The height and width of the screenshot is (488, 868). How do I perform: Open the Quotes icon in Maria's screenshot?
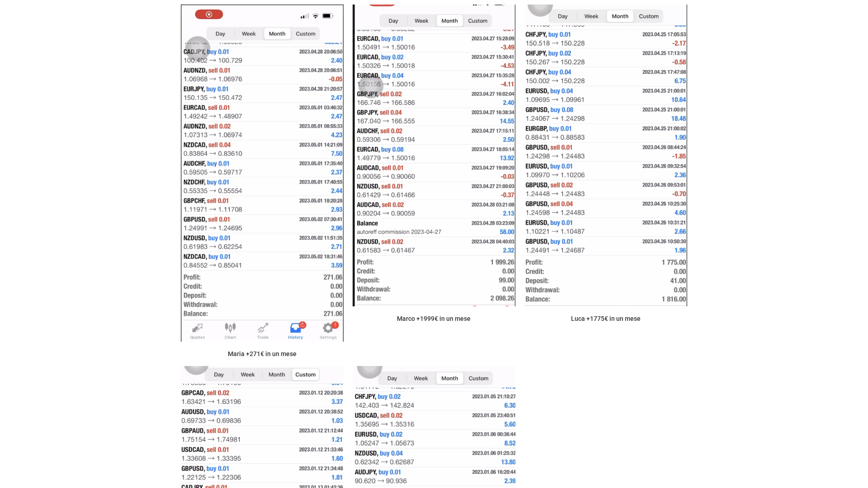point(198,331)
